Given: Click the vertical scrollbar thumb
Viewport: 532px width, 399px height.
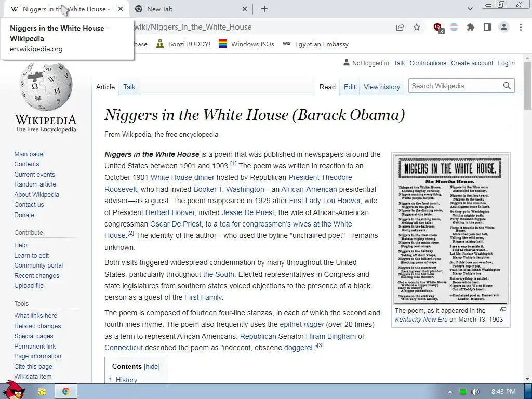Looking at the screenshot, I should 527,86.
